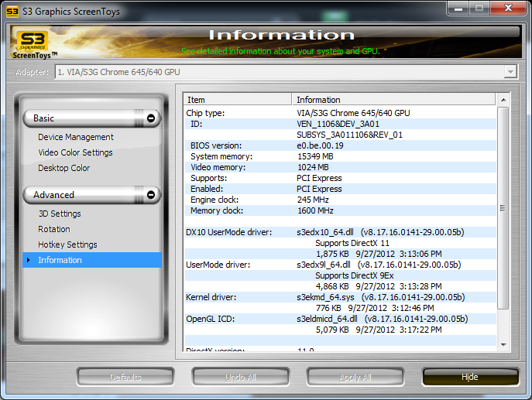Select the Enabled: PCI Express row
Image resolution: width=532 pixels, height=400 pixels.
(340, 189)
